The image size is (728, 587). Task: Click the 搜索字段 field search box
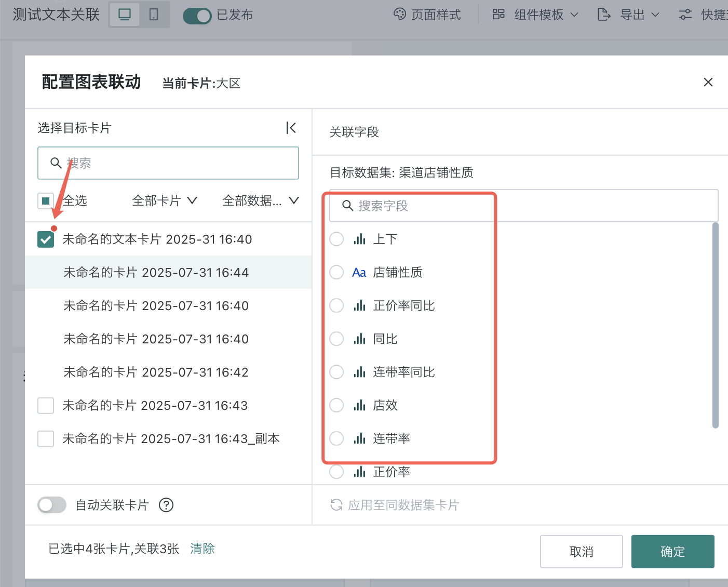pyautogui.click(x=523, y=206)
